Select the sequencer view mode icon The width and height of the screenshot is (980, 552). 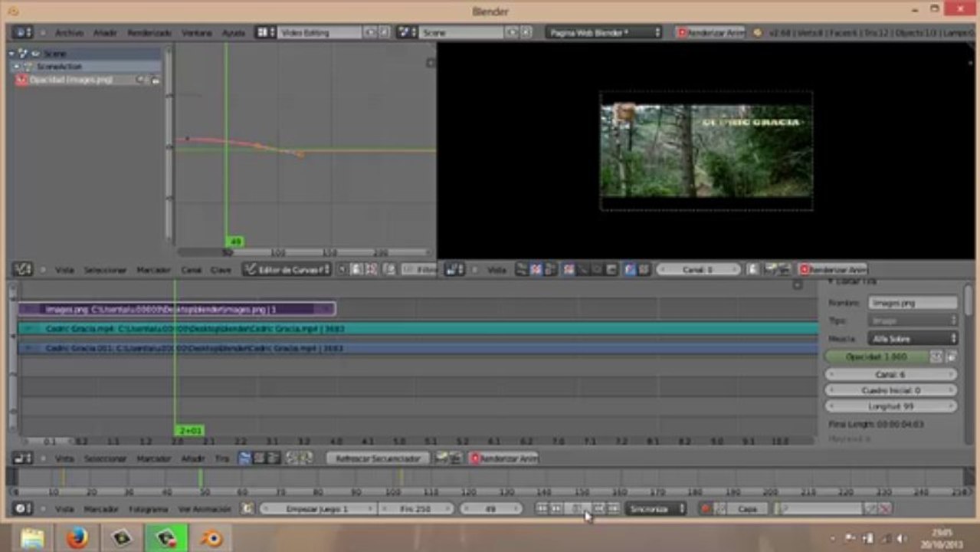244,458
